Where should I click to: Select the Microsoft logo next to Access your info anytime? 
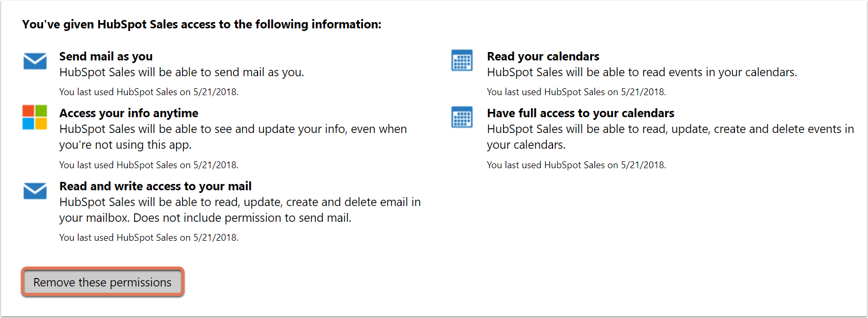coord(34,117)
